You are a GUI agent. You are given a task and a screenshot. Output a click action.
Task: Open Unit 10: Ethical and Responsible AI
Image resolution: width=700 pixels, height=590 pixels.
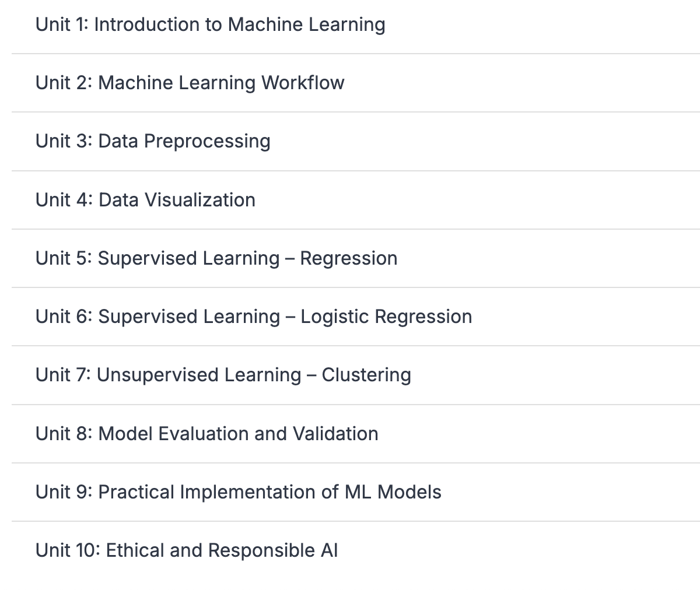(x=187, y=550)
